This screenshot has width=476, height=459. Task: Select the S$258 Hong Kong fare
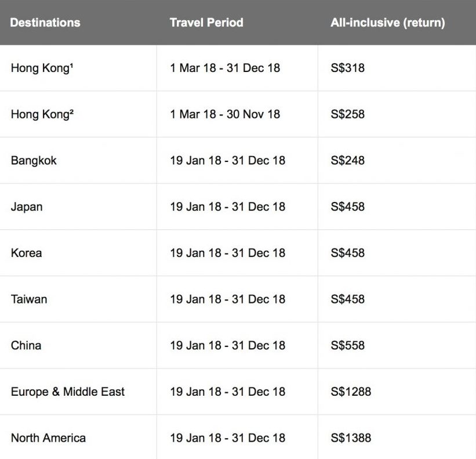[348, 114]
